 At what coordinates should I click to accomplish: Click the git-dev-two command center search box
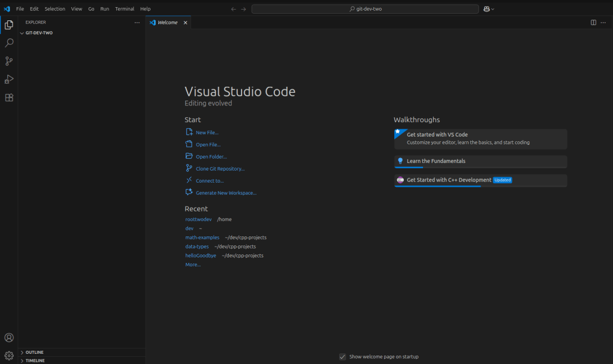[x=365, y=9]
